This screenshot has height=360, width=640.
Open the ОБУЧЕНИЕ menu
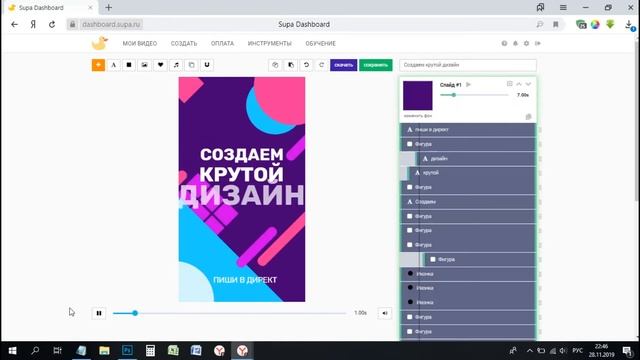(320, 43)
